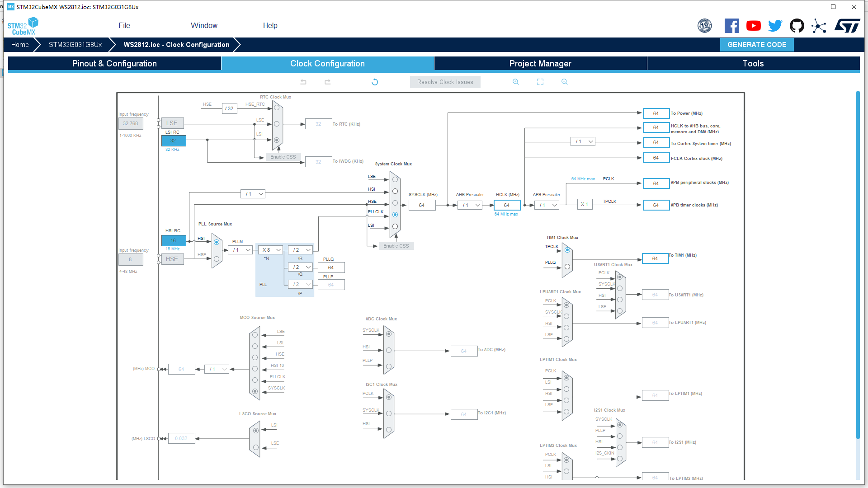The width and height of the screenshot is (868, 488).
Task: Click the vertical scrollbar of the diagram
Action: tap(858, 264)
